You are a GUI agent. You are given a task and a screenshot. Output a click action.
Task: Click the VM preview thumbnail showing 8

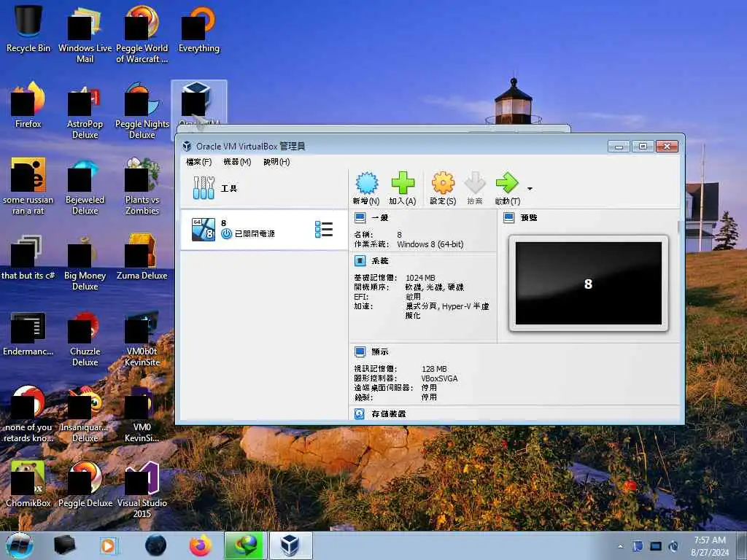[x=589, y=284]
